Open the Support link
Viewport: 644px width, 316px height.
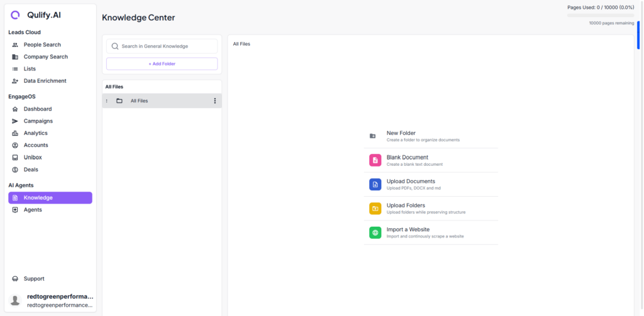50,279
